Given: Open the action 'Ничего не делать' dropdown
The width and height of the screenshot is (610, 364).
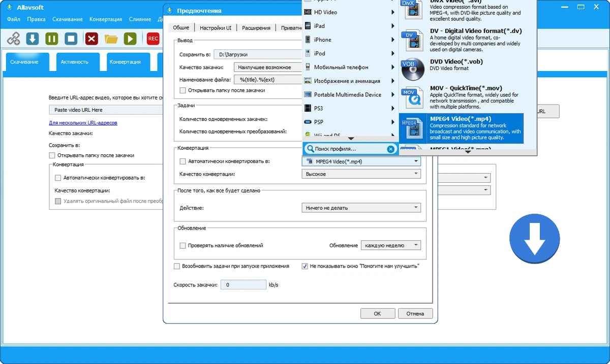Looking at the screenshot, I should click(361, 208).
